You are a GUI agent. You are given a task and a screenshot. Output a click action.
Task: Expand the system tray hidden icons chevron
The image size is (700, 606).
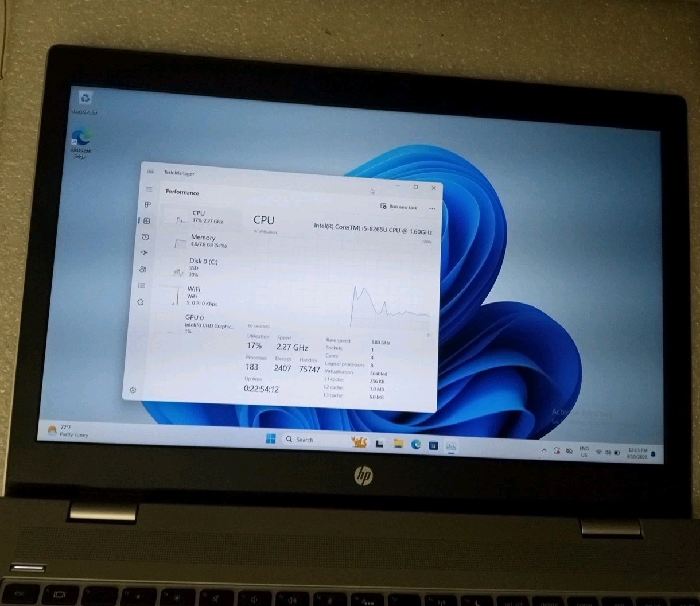point(544,450)
